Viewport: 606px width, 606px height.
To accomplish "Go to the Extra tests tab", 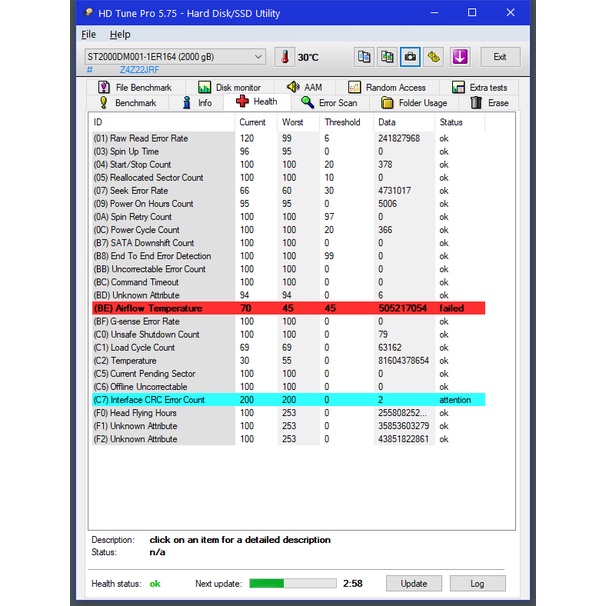I will (x=479, y=88).
